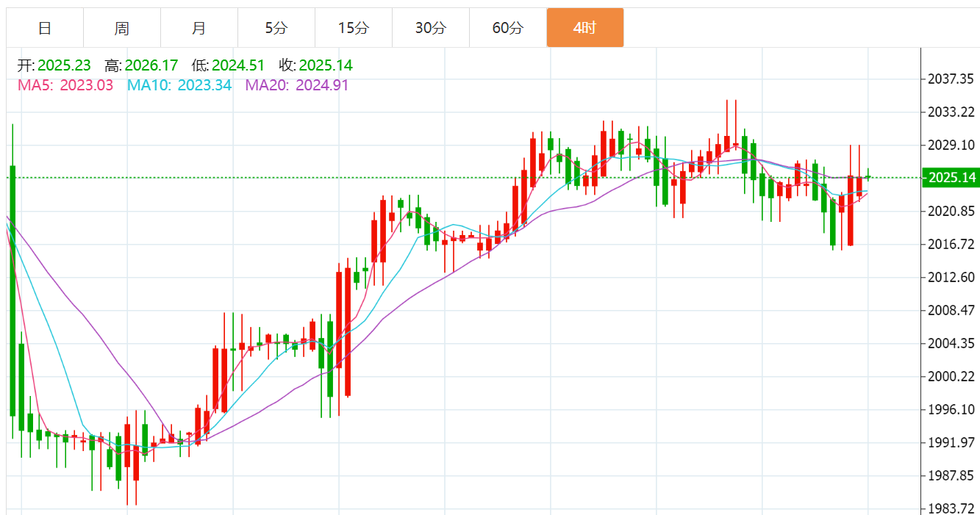This screenshot has height=515, width=980.
Task: Select the 15分 interval tab
Action: tap(354, 28)
